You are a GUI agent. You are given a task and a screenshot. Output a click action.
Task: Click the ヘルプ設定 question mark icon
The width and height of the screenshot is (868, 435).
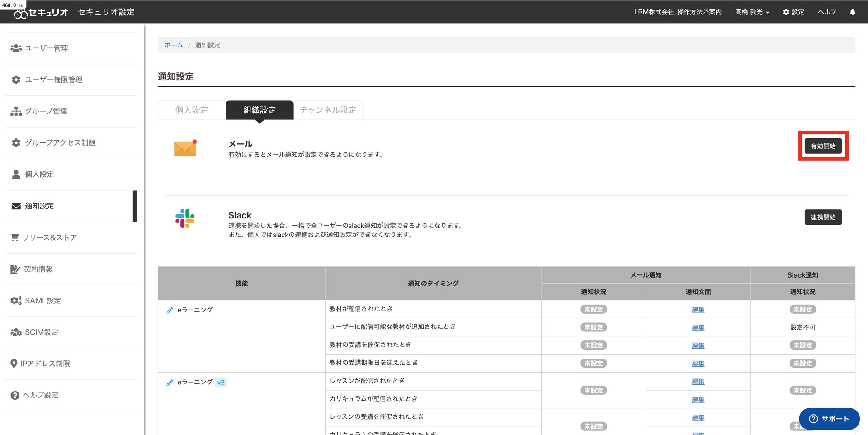pyautogui.click(x=15, y=395)
